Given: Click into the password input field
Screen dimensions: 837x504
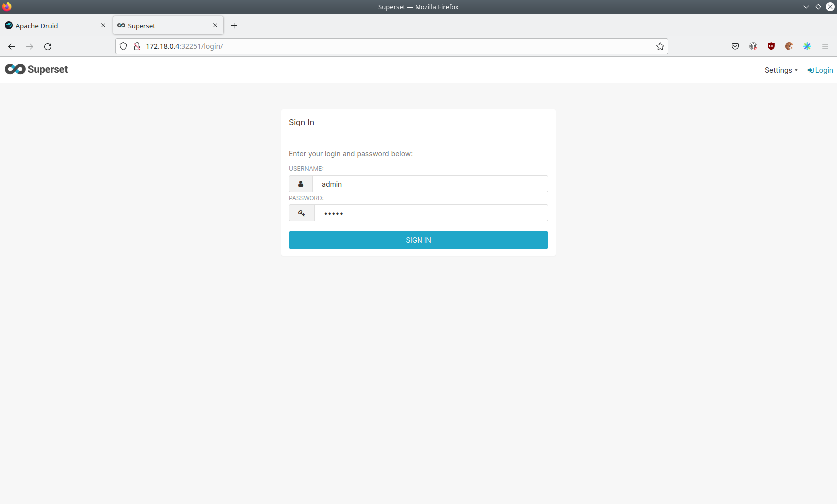Looking at the screenshot, I should tap(430, 213).
